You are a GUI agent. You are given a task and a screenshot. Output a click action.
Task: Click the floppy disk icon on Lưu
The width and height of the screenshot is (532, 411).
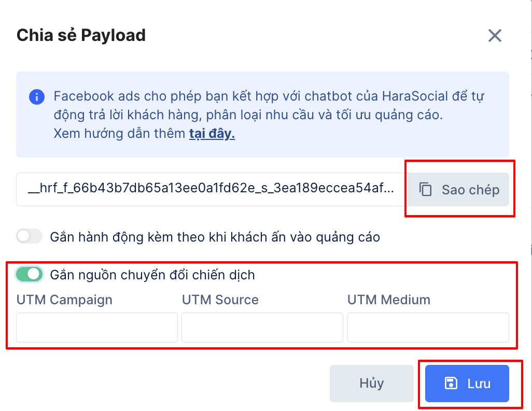tap(451, 384)
